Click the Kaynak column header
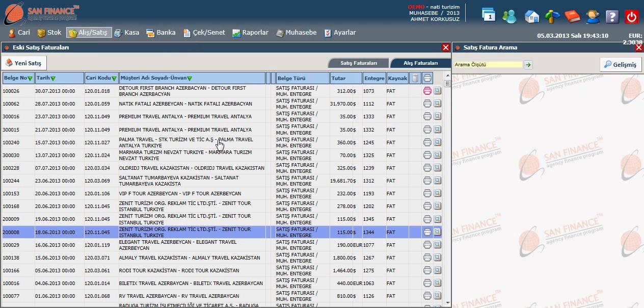 click(x=397, y=79)
